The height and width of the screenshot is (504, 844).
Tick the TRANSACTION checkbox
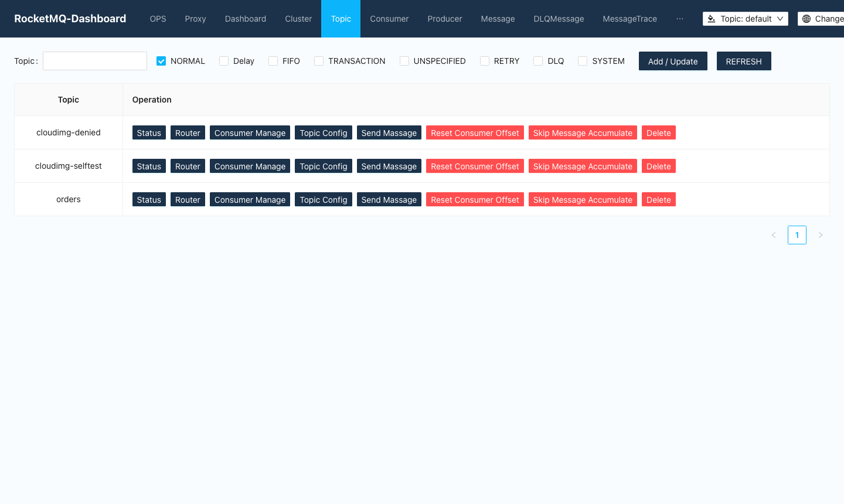[319, 61]
